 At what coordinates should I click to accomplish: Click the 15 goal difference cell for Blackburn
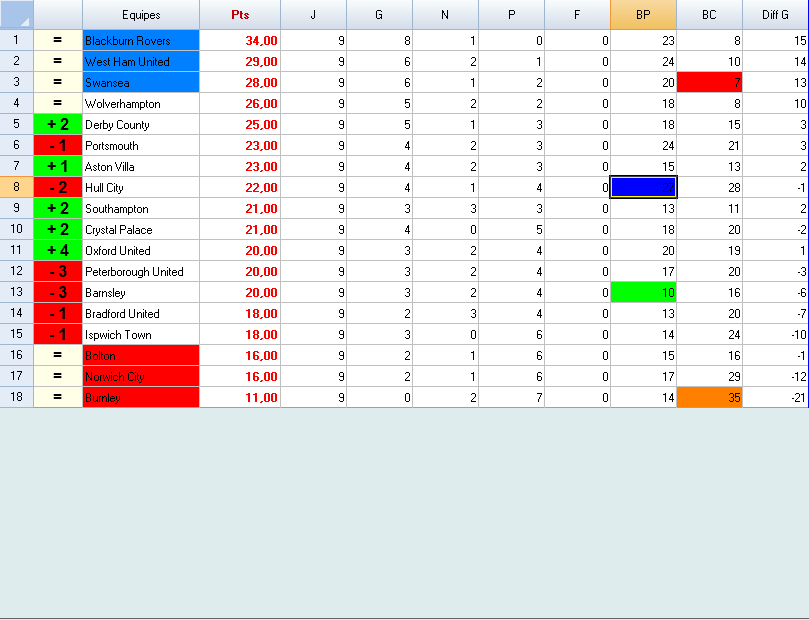(x=775, y=40)
